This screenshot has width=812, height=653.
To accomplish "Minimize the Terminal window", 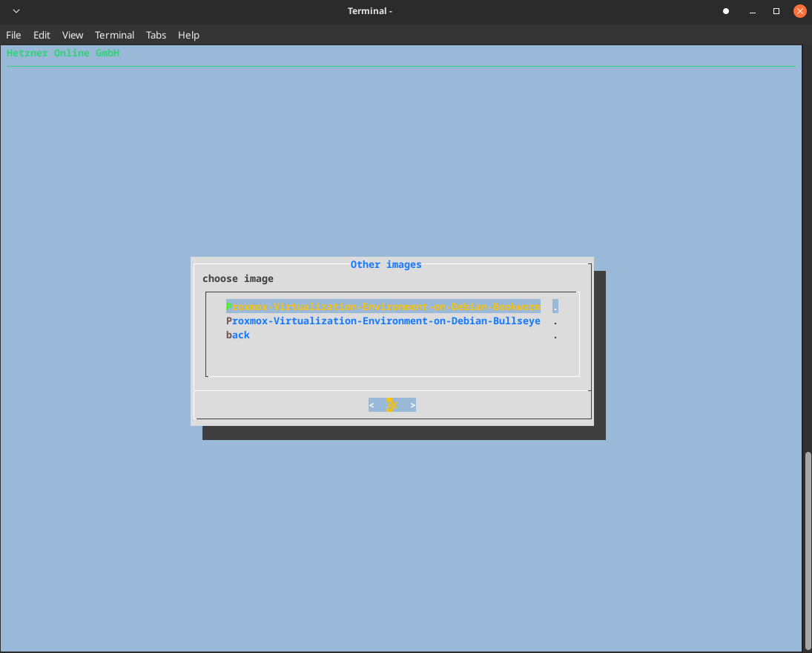I will coord(751,11).
